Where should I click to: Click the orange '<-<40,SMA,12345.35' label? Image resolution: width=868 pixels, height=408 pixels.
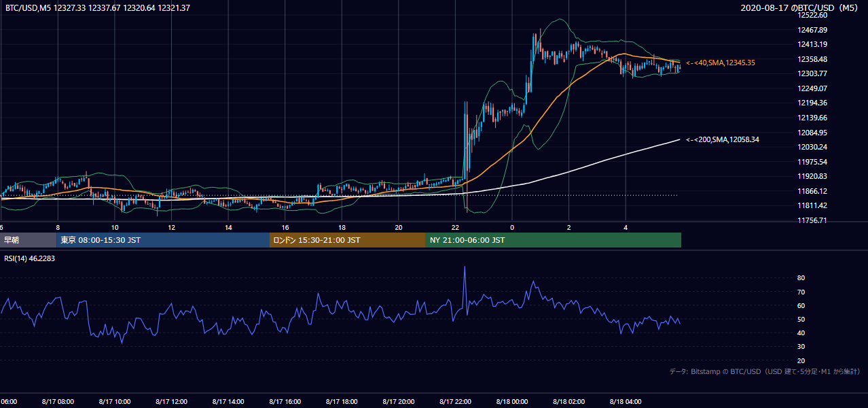click(x=721, y=63)
